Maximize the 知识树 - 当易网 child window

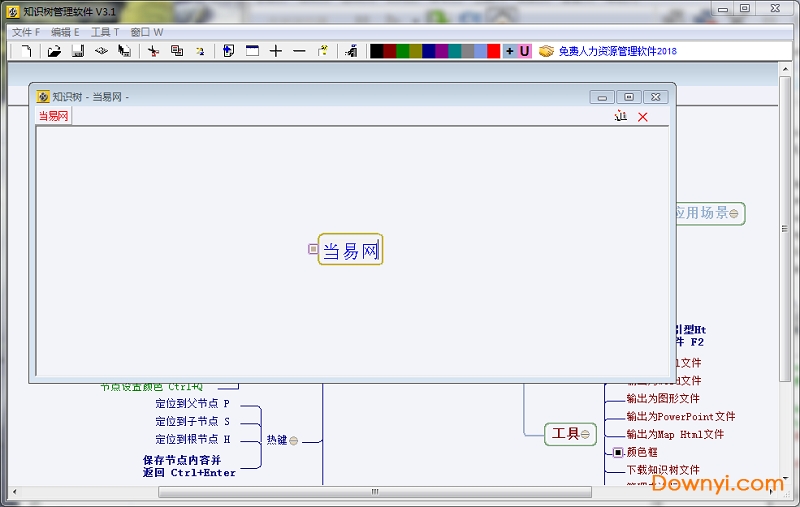tap(629, 97)
